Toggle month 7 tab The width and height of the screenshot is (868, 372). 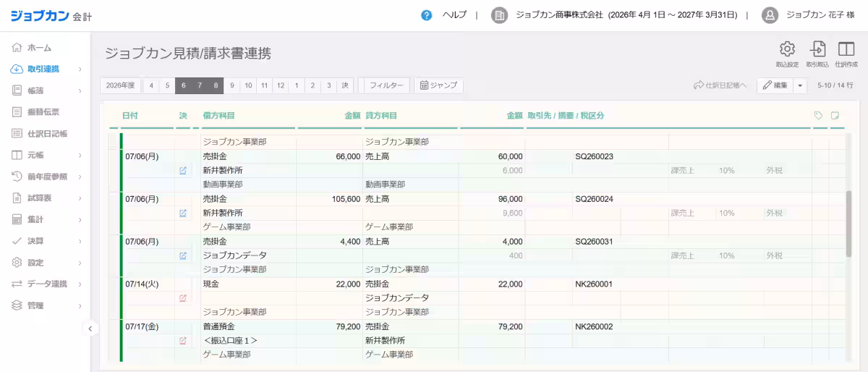coord(200,85)
